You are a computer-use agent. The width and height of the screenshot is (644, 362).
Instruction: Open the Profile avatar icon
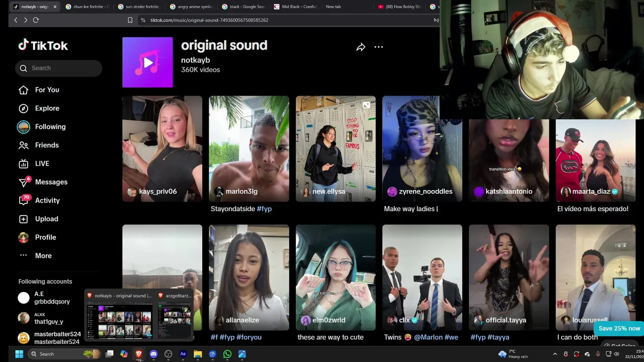tap(24, 237)
